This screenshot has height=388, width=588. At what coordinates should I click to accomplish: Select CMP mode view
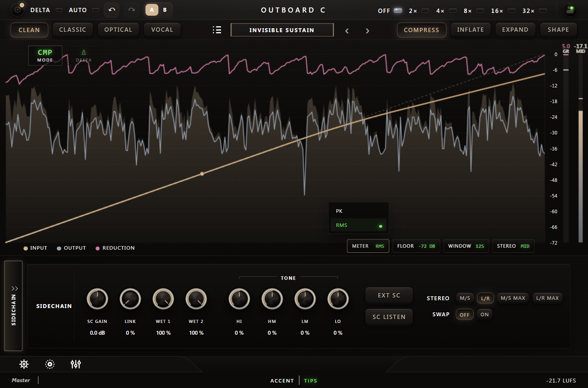[x=45, y=55]
